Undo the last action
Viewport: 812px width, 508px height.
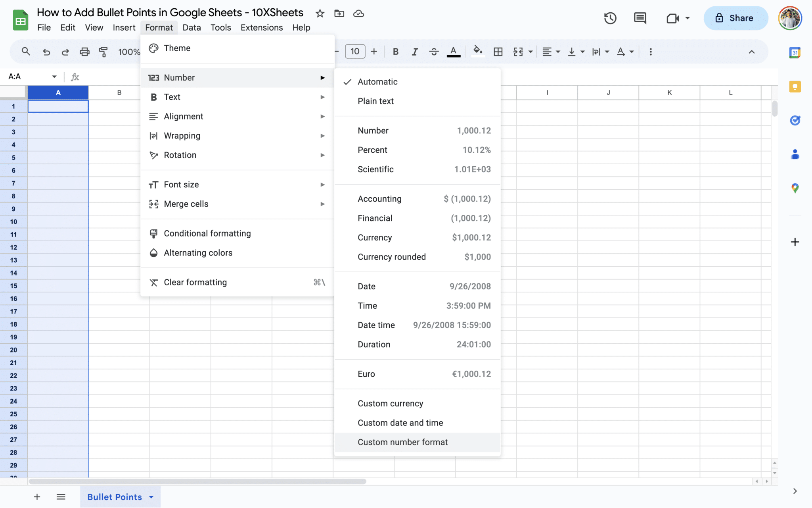point(46,52)
